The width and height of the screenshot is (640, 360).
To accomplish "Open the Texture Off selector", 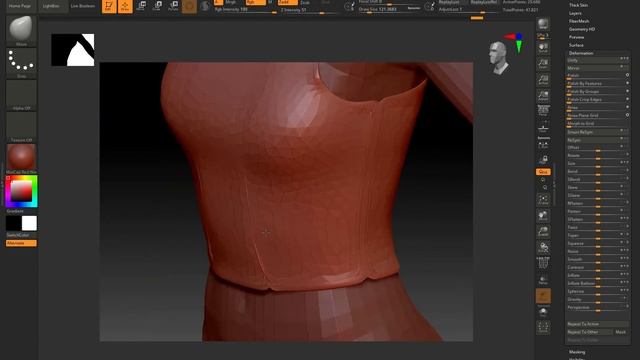I will click(21, 127).
